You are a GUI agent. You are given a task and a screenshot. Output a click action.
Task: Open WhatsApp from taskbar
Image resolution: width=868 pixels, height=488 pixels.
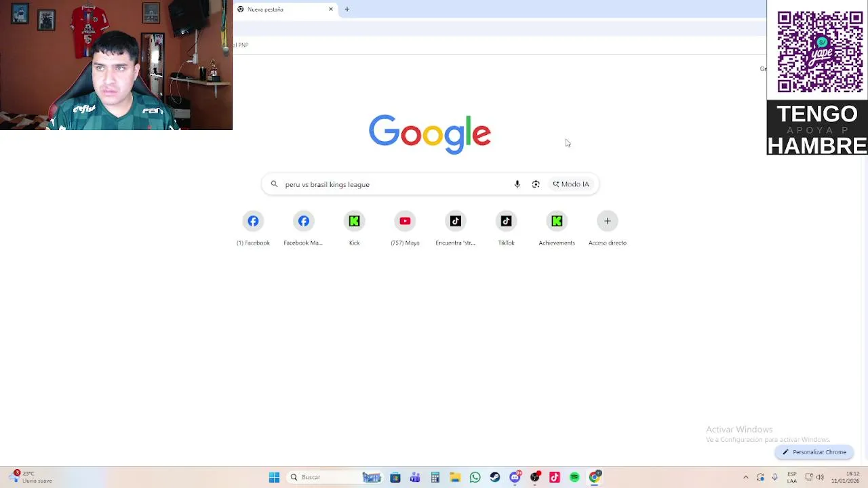pos(475,477)
